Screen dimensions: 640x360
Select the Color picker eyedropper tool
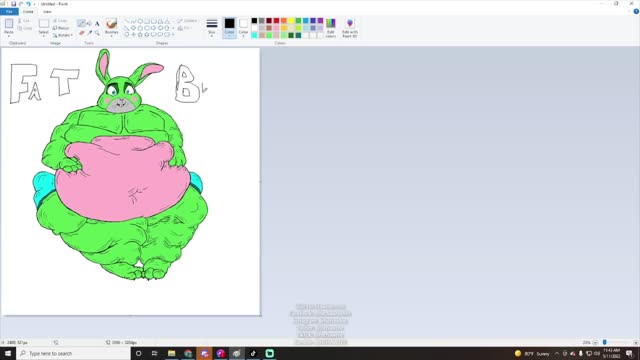pyautogui.click(x=89, y=33)
